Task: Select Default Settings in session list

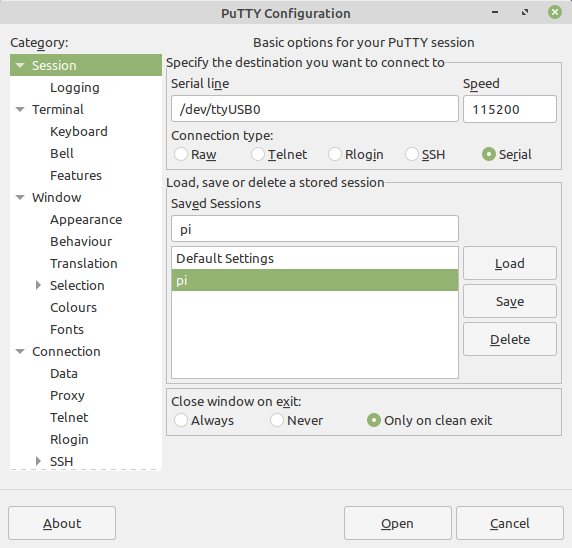Action: (315, 258)
